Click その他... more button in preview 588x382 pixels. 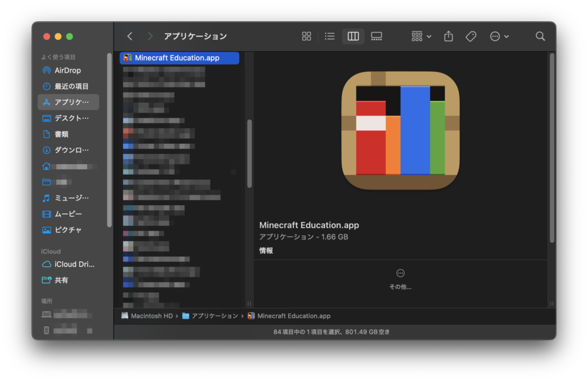pyautogui.click(x=400, y=279)
